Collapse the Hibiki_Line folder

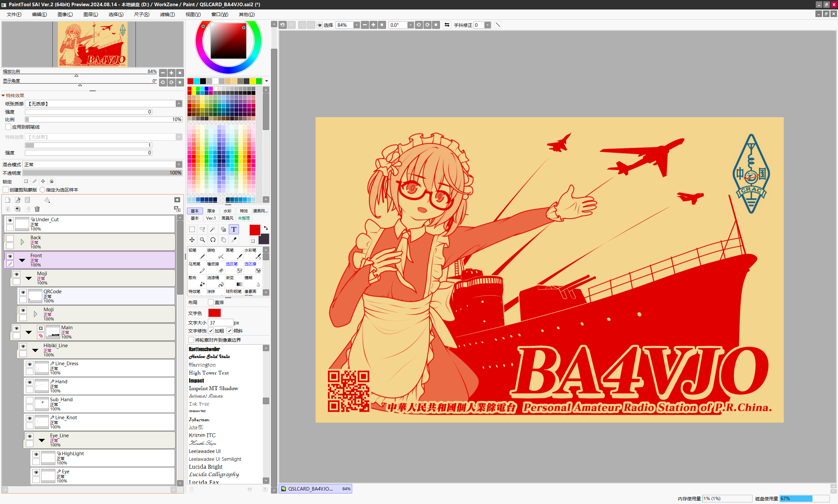coord(35,350)
